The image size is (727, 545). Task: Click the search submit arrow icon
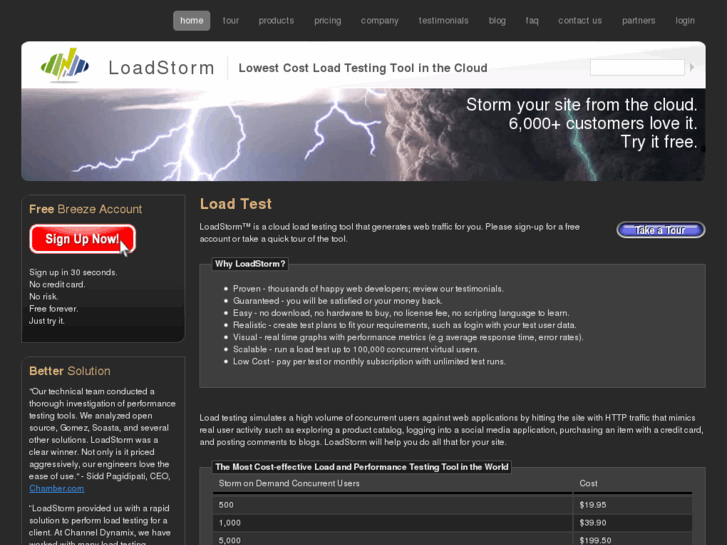(692, 67)
